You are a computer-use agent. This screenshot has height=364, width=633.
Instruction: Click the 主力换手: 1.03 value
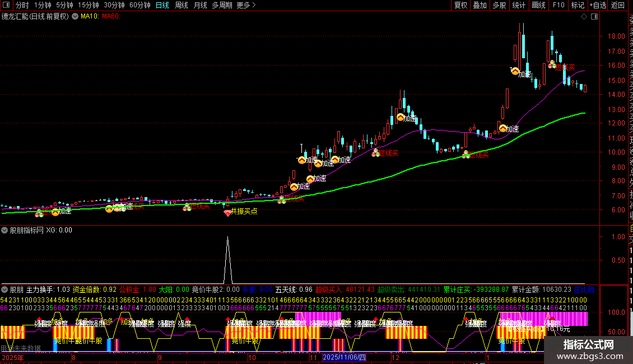pyautogui.click(x=48, y=290)
